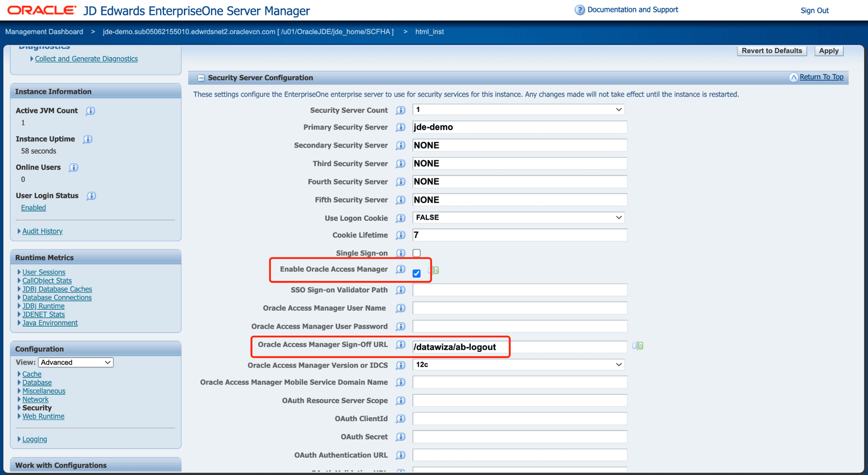Show info for Secondary Security Server

tap(400, 145)
